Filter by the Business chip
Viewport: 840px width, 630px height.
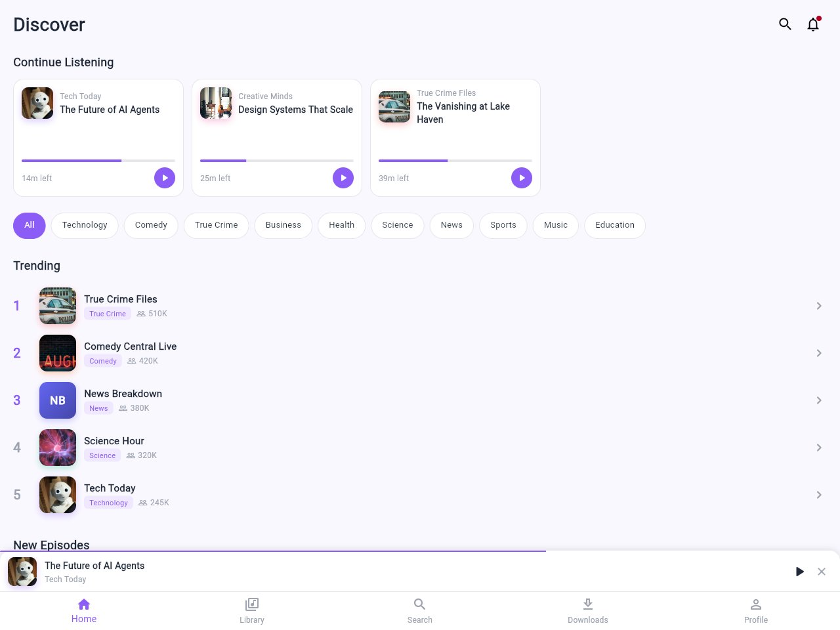point(283,225)
